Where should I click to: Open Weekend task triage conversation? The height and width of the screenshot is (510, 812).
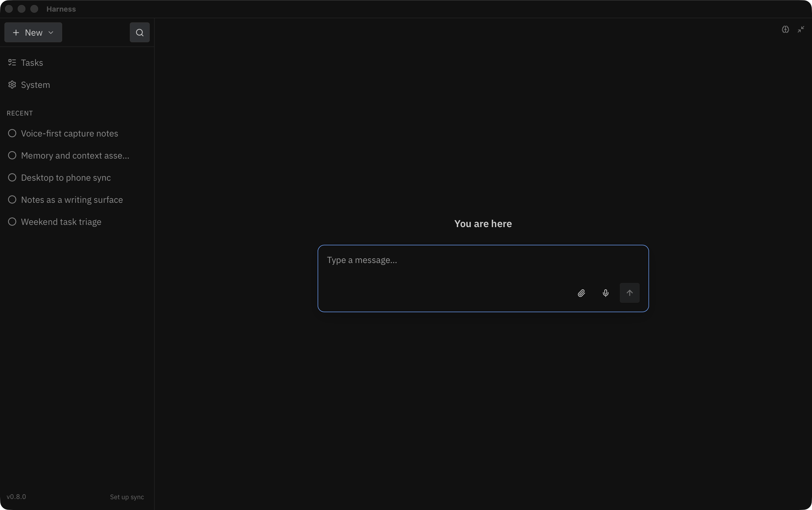77,222
